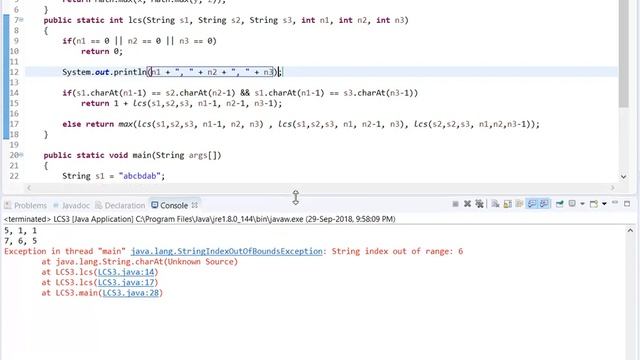Click the "return 0;" statement on line 10
Screen dimensions: 640x360
point(102,51)
